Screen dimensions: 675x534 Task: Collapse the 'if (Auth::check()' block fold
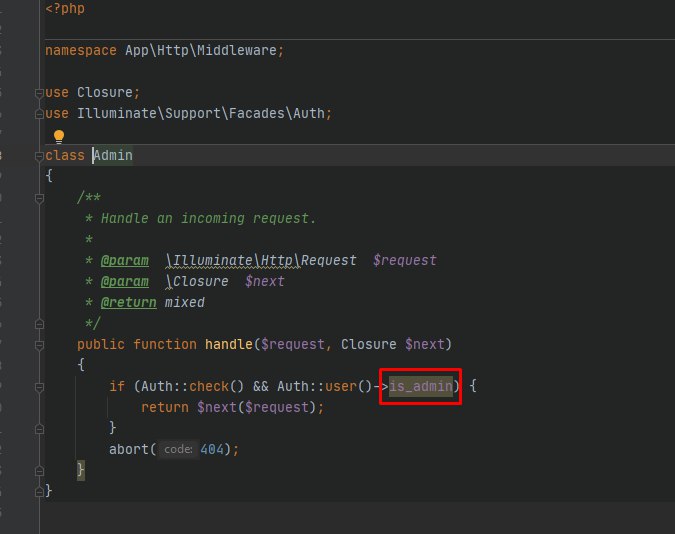click(39, 387)
